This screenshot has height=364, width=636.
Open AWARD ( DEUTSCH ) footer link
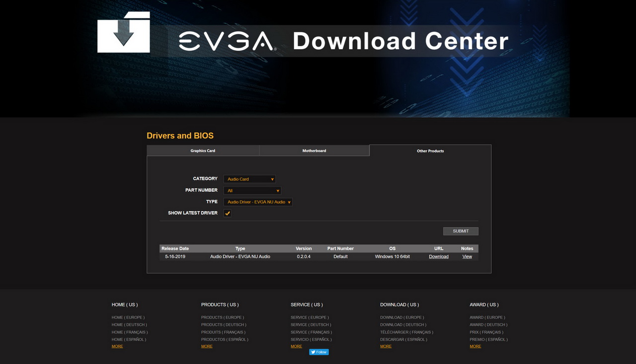[489, 325]
